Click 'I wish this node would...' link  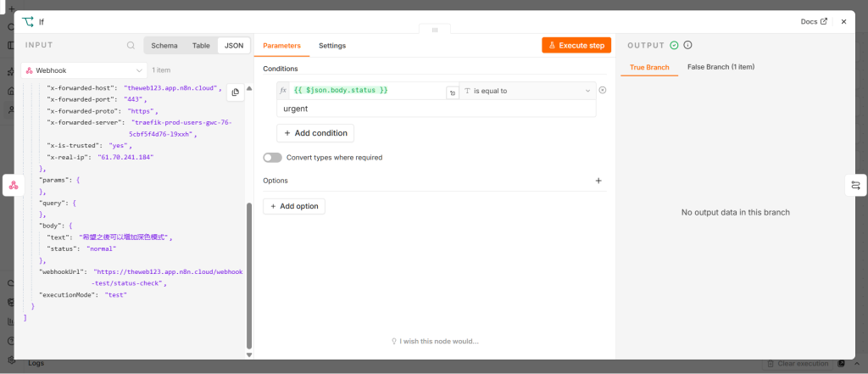click(435, 341)
